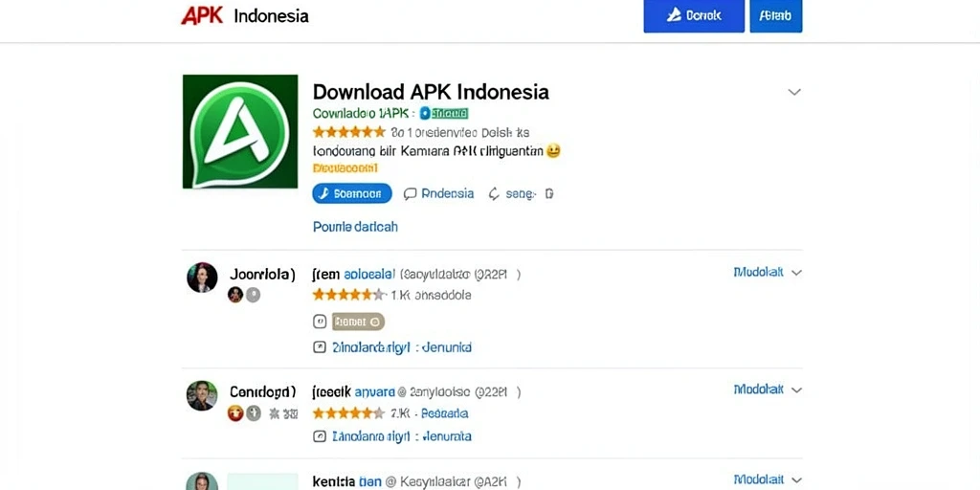Image resolution: width=980 pixels, height=490 pixels.
Task: Expand the chevron beside Cenidogd's Modolak
Action: [796, 390]
